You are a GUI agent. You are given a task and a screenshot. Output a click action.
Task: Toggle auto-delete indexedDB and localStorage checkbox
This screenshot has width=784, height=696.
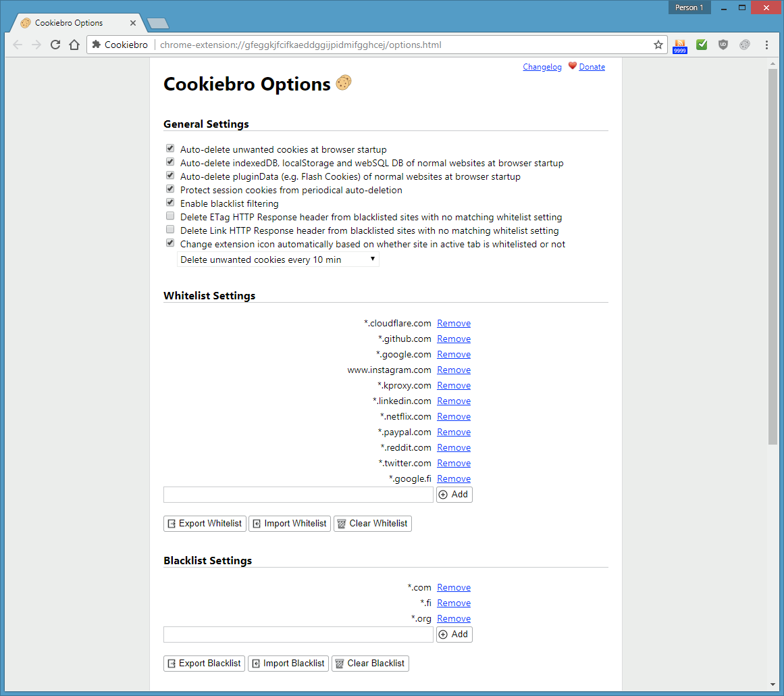click(170, 162)
